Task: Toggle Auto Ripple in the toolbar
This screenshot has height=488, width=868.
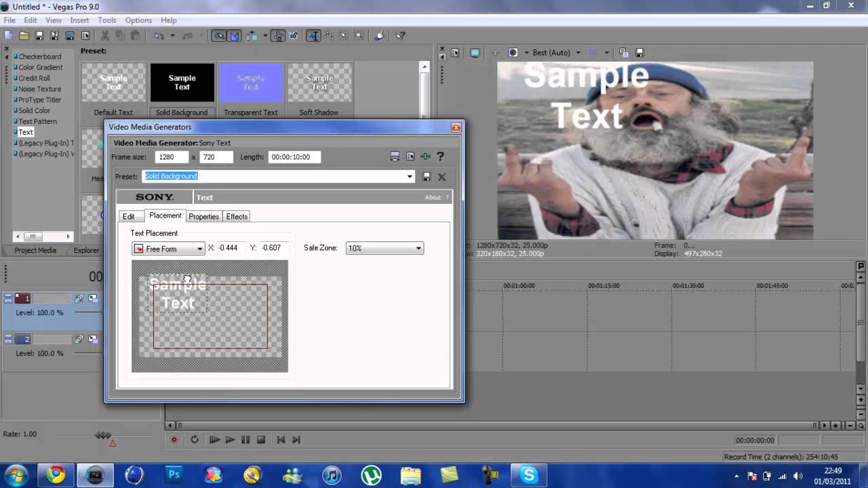Action: click(x=252, y=35)
